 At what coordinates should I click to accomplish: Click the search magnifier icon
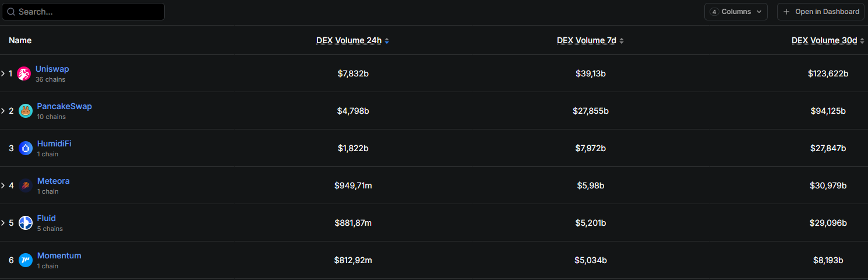[11, 12]
